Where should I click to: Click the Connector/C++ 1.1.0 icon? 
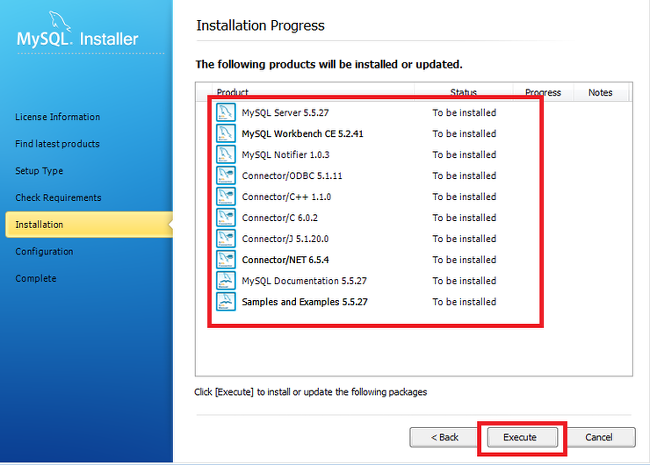coord(226,196)
